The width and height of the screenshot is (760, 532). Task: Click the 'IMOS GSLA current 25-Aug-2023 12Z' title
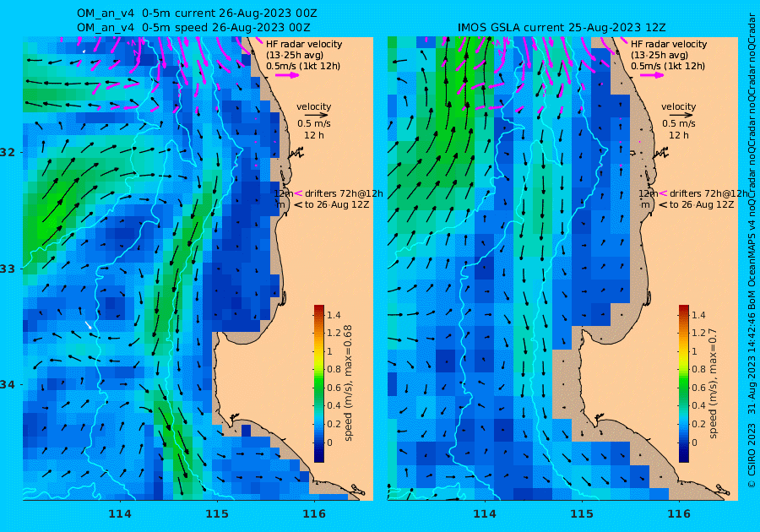click(x=562, y=28)
